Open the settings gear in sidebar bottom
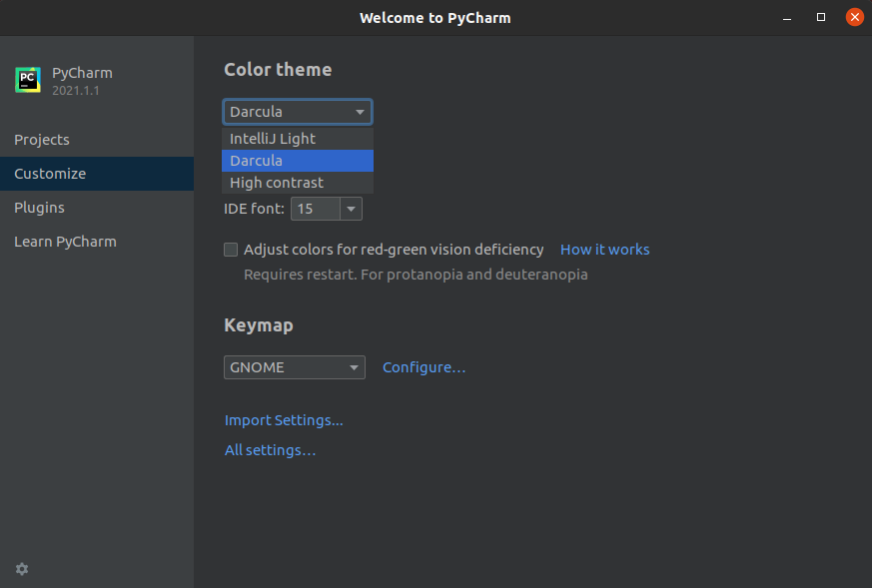This screenshot has width=872, height=588. (x=22, y=569)
